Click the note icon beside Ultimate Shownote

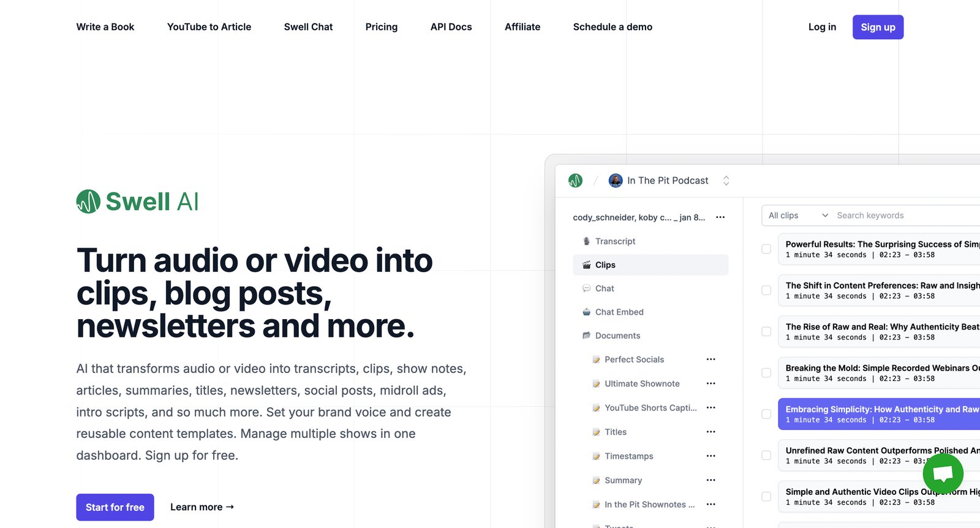[596, 384]
